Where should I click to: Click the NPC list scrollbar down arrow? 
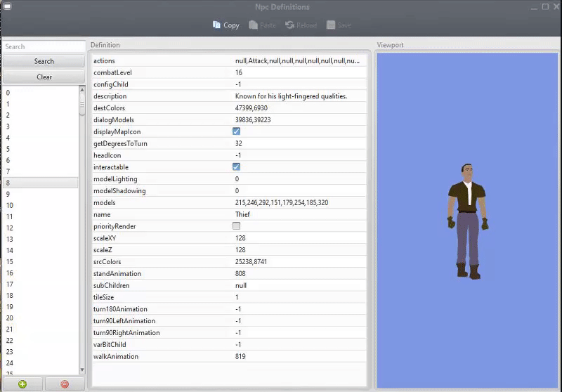click(x=82, y=370)
